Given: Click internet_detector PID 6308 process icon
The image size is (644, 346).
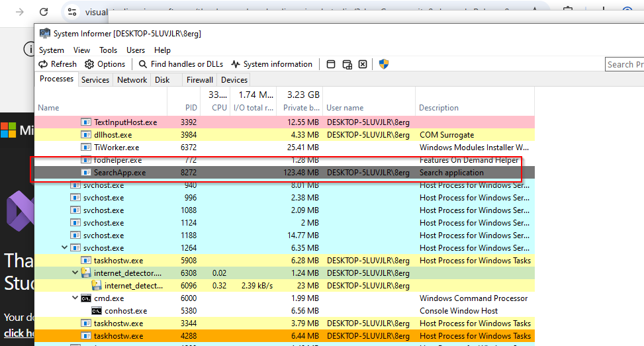Looking at the screenshot, I should (x=86, y=273).
